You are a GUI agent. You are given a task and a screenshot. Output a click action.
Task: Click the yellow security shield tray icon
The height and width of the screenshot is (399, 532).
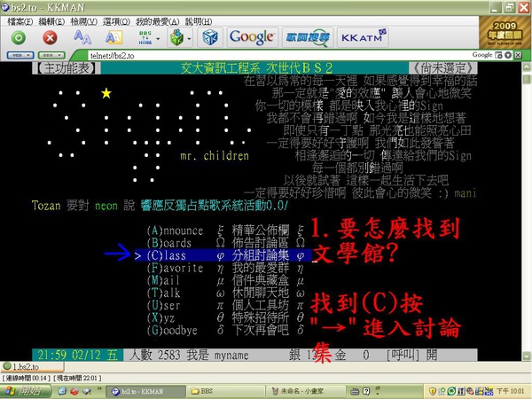tap(433, 392)
